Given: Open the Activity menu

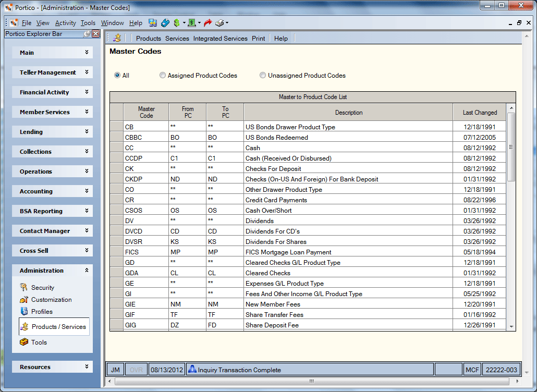Looking at the screenshot, I should (x=65, y=23).
